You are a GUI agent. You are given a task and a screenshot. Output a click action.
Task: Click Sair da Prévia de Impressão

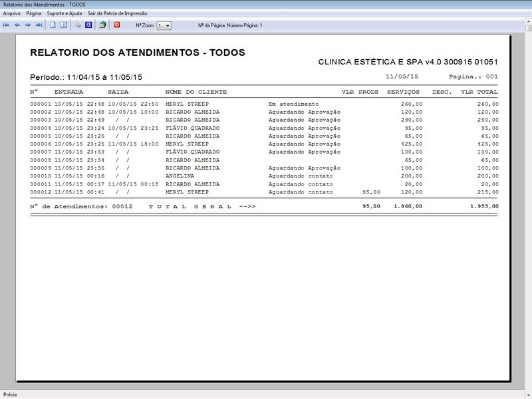117,13
